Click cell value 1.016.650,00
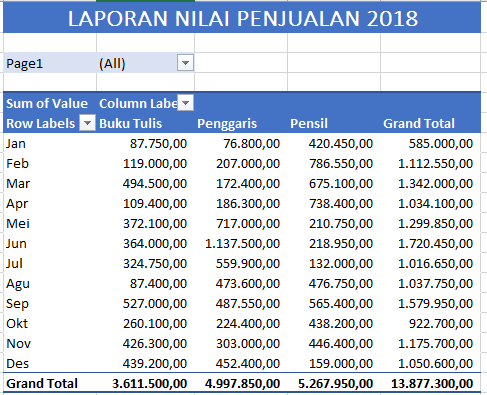Image resolution: width=487 pixels, height=395 pixels. [x=435, y=264]
